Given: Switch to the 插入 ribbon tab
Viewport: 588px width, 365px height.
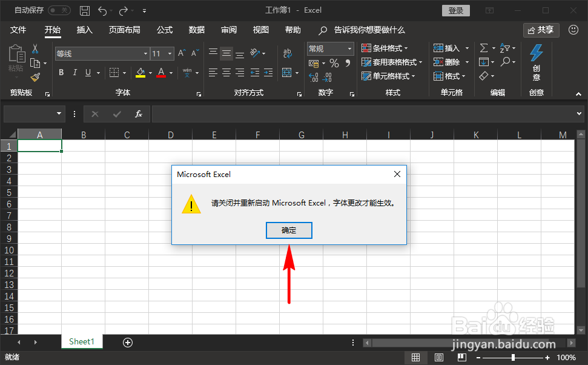Looking at the screenshot, I should (85, 30).
